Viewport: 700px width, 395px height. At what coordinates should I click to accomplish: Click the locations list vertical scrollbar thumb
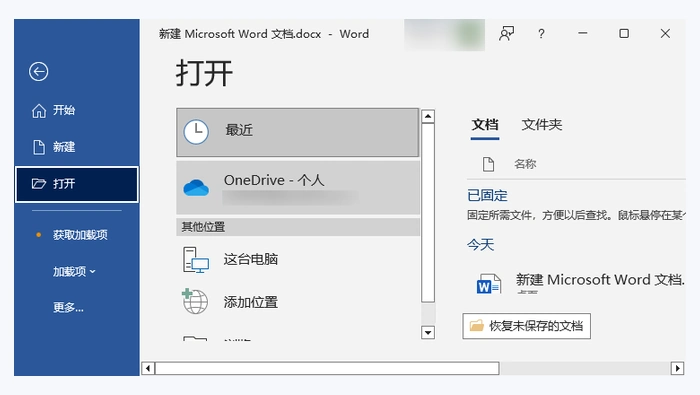(428, 213)
